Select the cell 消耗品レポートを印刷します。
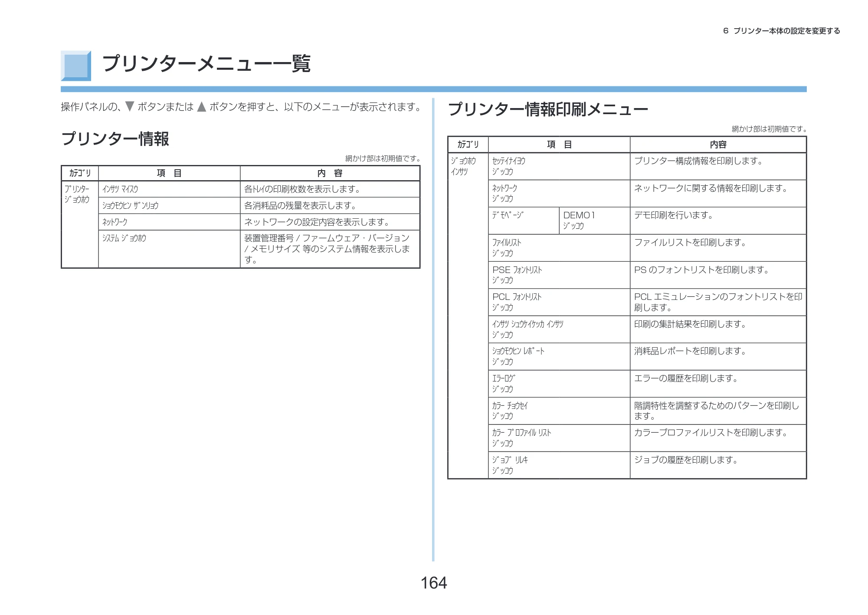 pyautogui.click(x=718, y=356)
